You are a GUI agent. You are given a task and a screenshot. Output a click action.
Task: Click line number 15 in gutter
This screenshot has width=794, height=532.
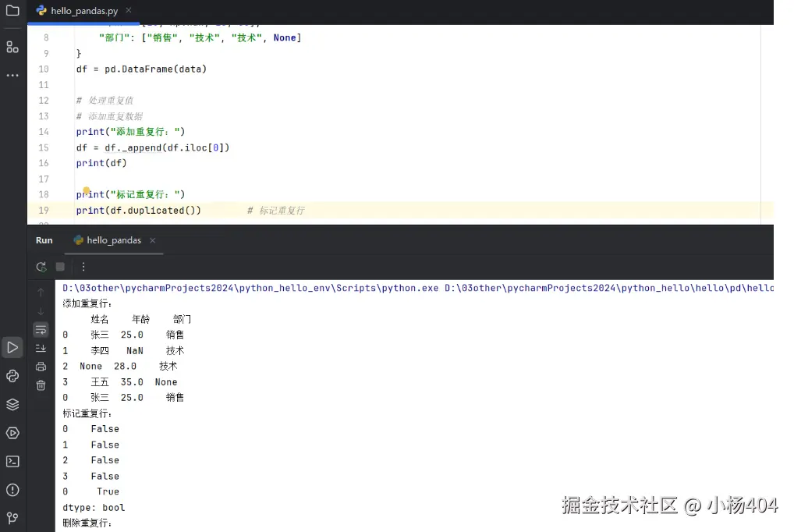tap(44, 147)
